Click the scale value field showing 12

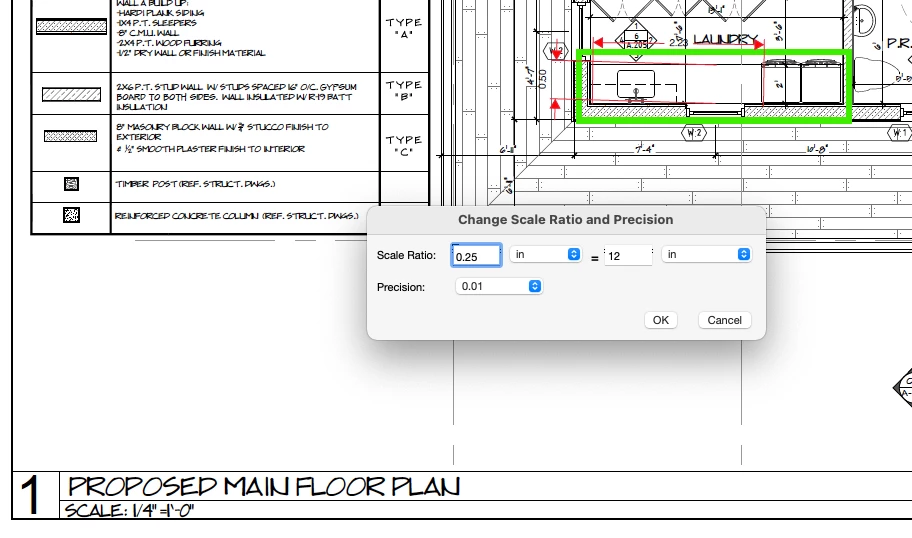(x=628, y=255)
